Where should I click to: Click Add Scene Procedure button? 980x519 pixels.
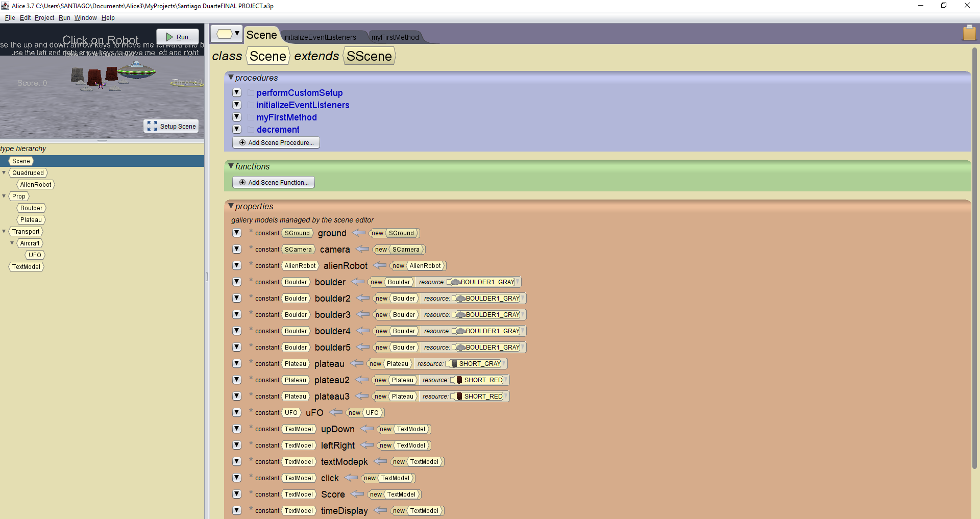[x=276, y=142]
